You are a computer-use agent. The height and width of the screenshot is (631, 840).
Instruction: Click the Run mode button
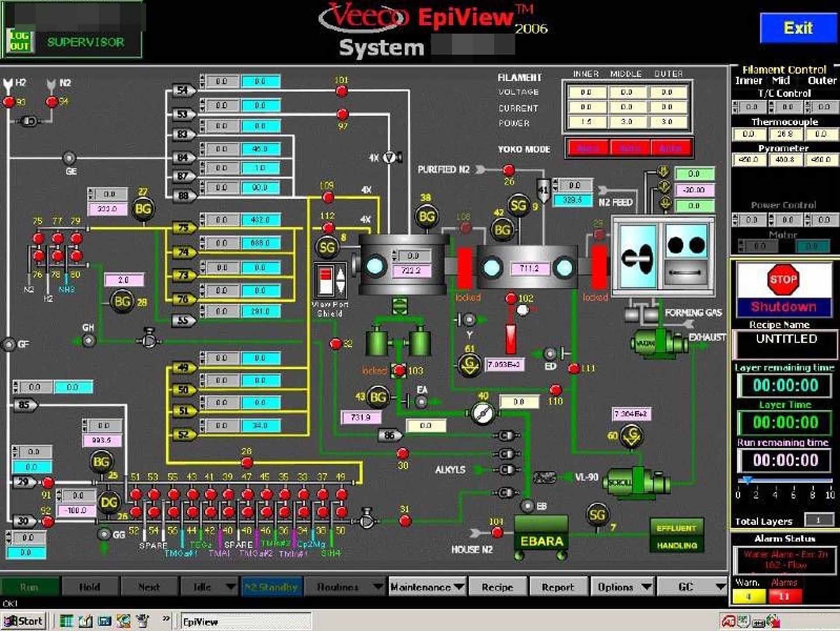tap(29, 586)
